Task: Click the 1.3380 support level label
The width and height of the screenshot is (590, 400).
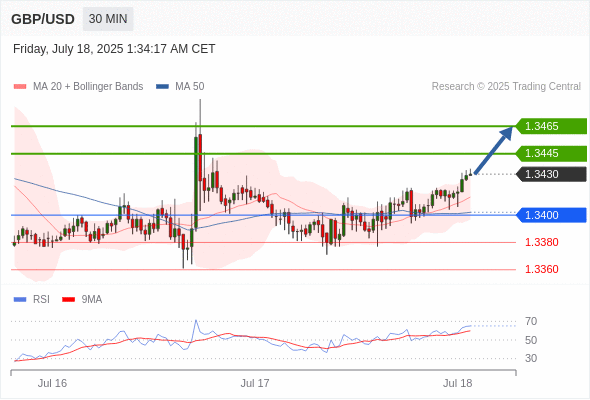Action: click(541, 242)
